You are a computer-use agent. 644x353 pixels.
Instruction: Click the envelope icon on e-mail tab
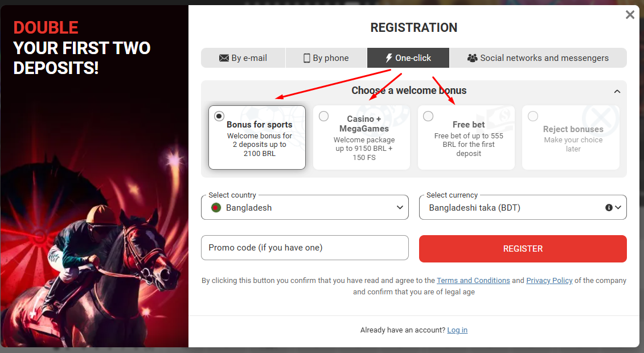pyautogui.click(x=224, y=58)
